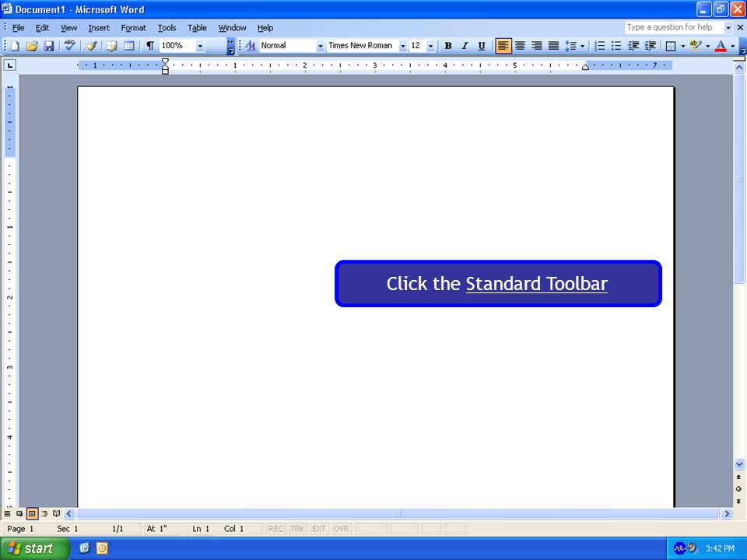Open the Zoom 100% dropdown
This screenshot has width=747, height=560.
(200, 46)
